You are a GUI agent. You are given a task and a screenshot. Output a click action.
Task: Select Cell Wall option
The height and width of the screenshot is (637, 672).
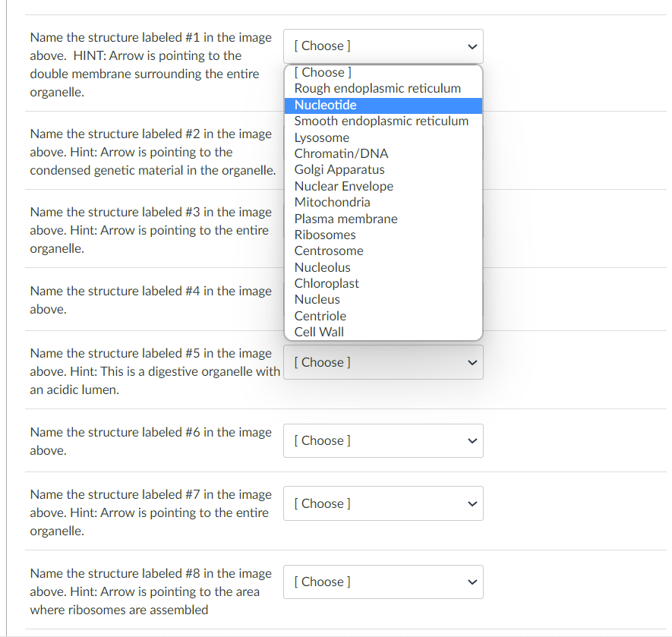click(x=383, y=332)
